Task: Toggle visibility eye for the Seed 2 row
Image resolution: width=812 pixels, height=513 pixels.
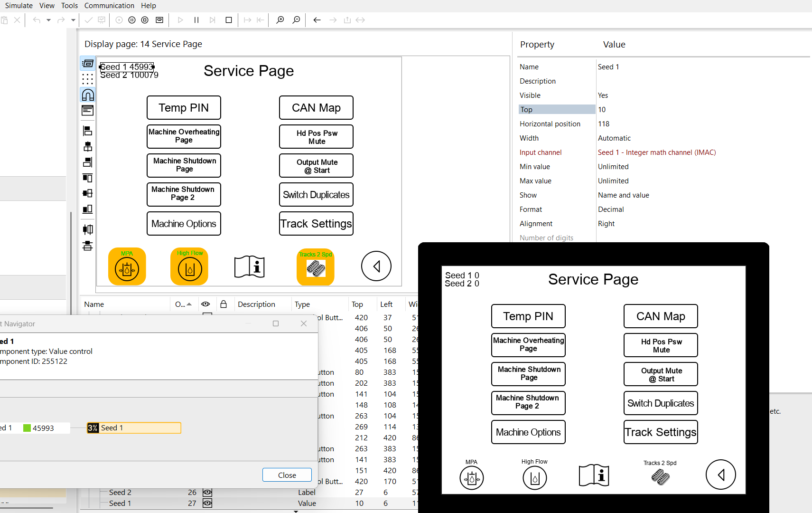Action: 207,493
